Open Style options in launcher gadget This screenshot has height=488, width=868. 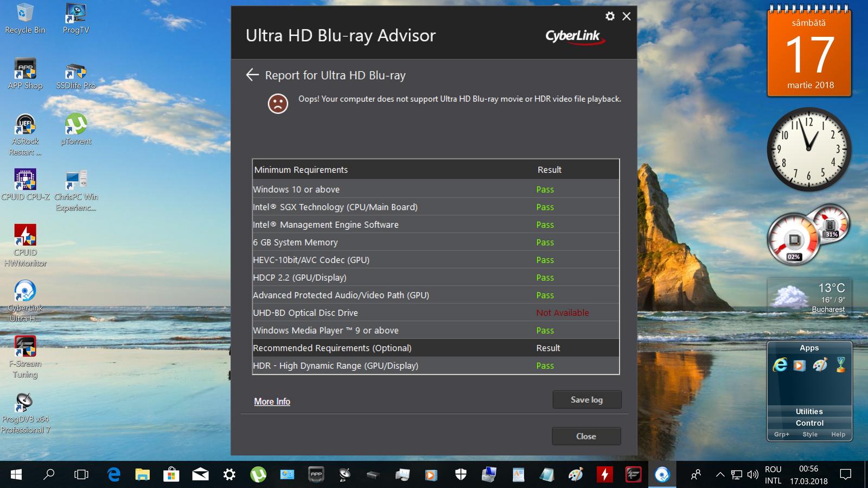810,434
